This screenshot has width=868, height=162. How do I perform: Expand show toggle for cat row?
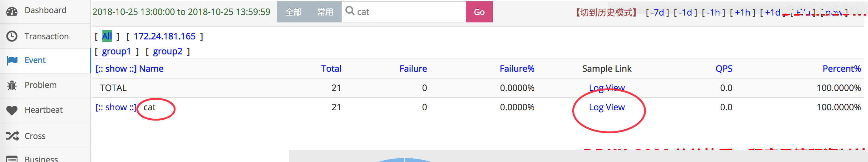(x=116, y=107)
